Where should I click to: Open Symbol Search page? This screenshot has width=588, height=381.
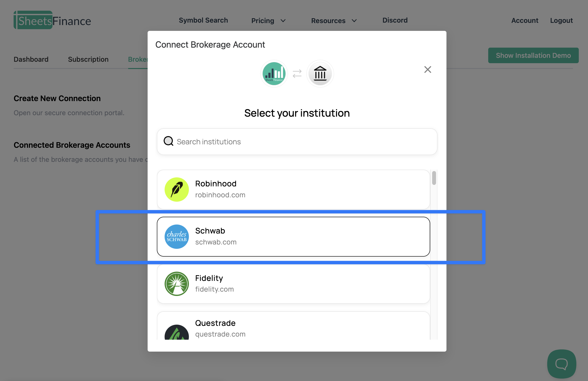coord(203,20)
